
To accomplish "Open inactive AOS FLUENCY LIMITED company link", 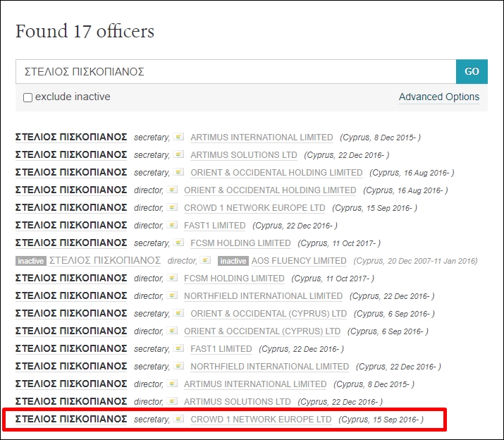I will coord(299,261).
